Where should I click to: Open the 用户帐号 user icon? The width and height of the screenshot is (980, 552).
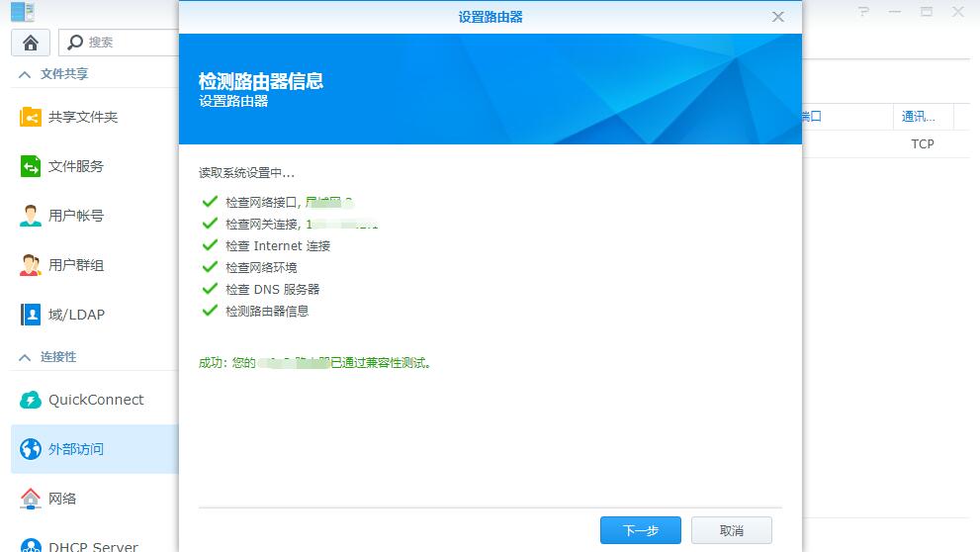click(30, 216)
